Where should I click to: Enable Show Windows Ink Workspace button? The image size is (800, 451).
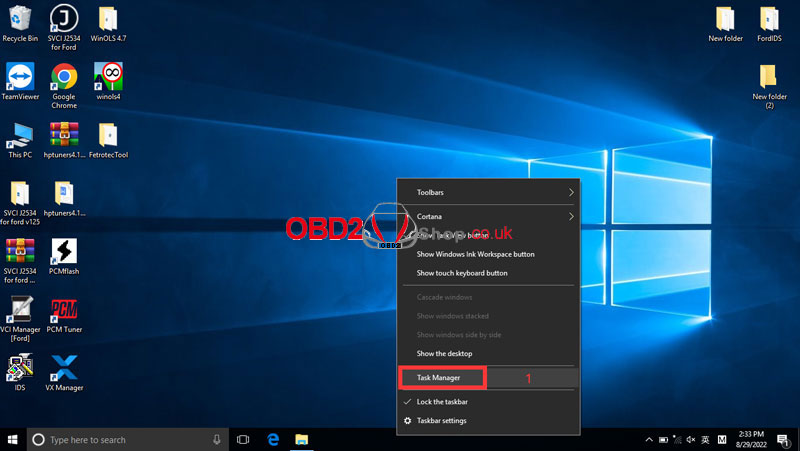click(475, 254)
